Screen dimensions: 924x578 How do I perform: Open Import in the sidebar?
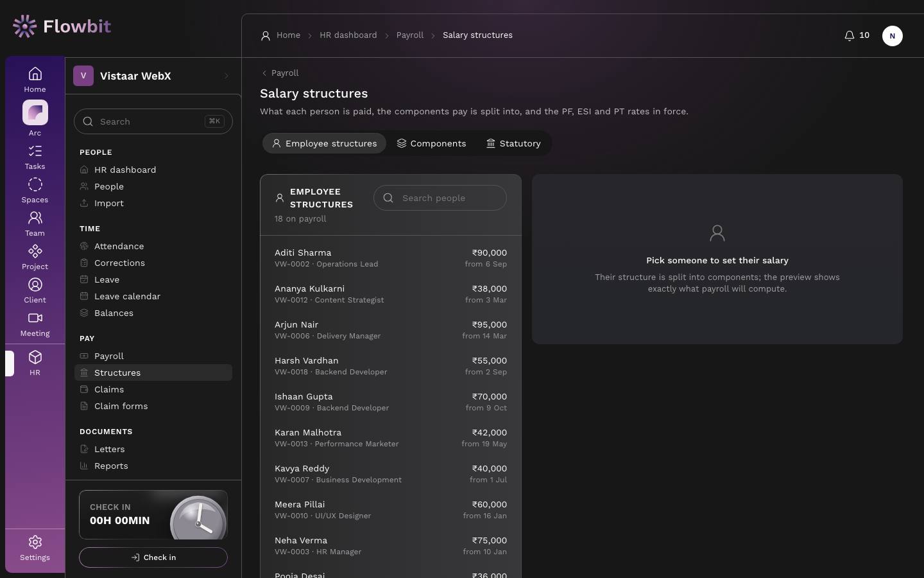pyautogui.click(x=153, y=203)
